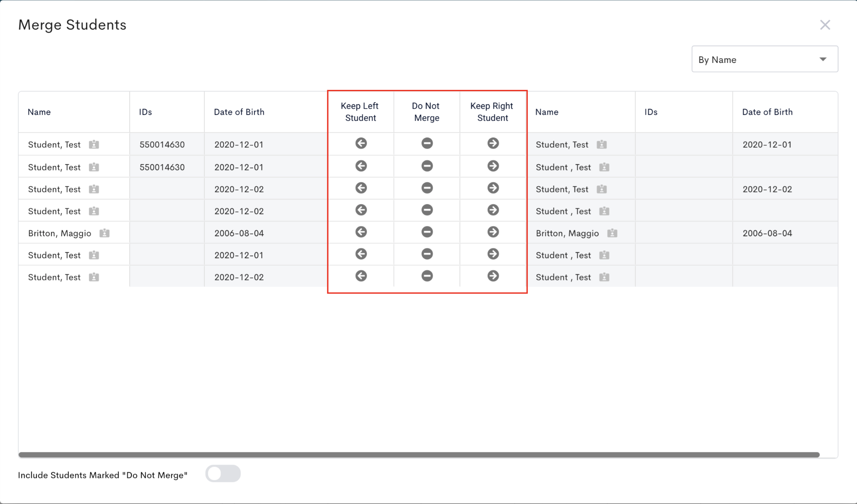Choose do not merge in second ID 550014630 row
This screenshot has height=504, width=857.
point(427,166)
